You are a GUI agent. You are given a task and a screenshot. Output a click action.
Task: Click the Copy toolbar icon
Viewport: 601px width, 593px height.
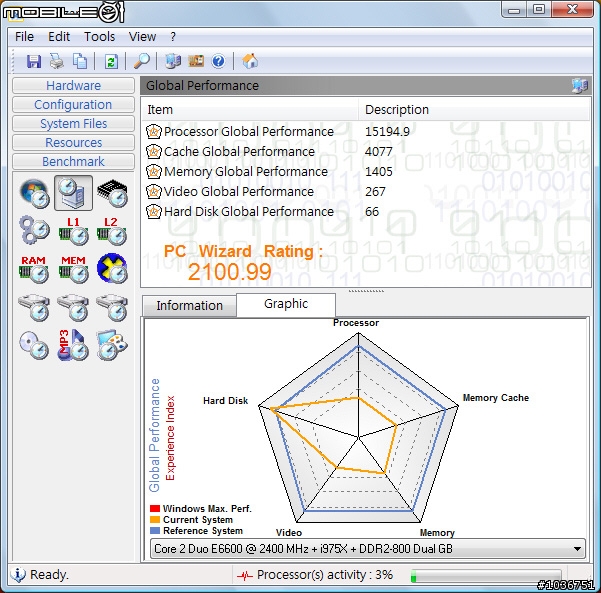coord(80,61)
